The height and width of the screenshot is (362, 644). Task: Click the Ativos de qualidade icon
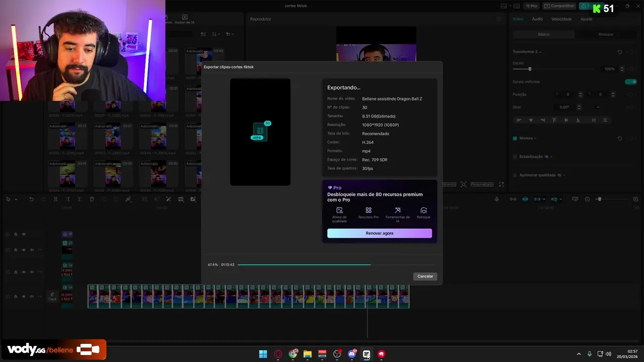tap(340, 210)
